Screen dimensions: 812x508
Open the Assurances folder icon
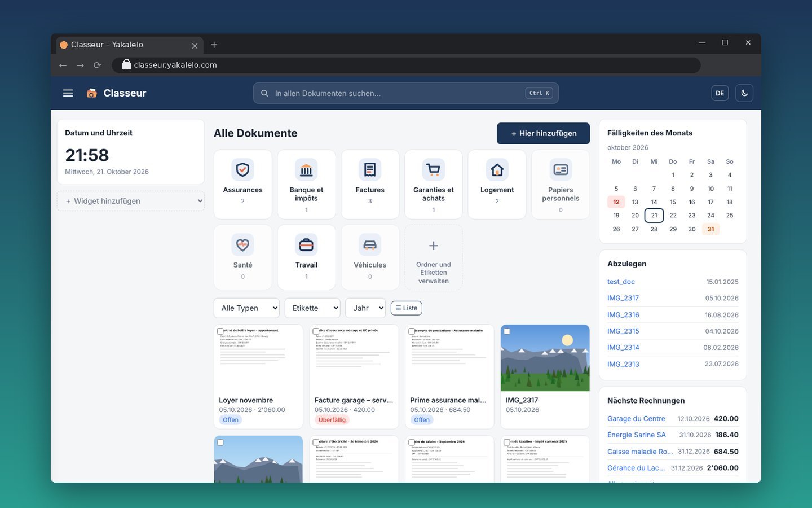pos(243,169)
